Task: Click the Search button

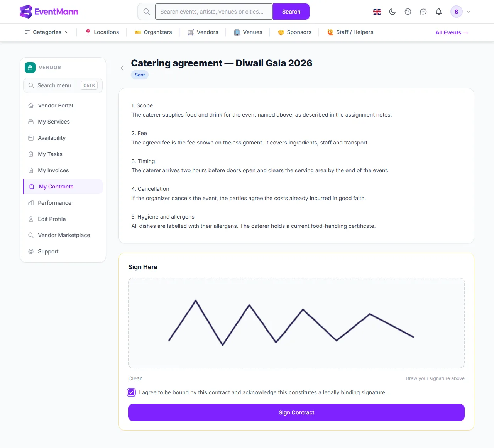Action: point(291,12)
